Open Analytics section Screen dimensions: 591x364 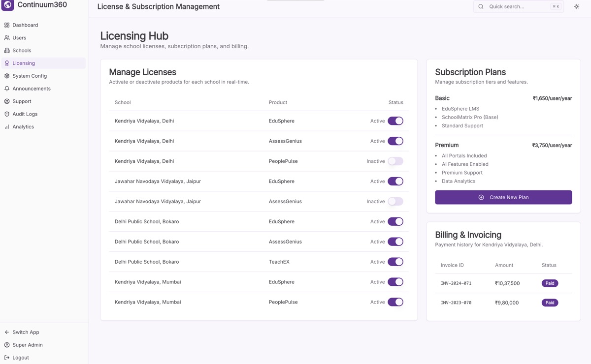[x=43, y=127]
